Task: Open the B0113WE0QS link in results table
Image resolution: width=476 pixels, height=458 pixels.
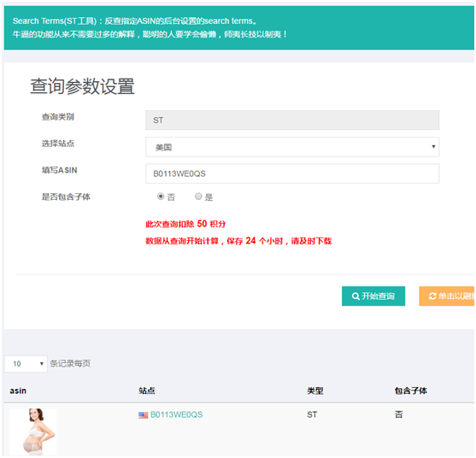Action: click(x=176, y=415)
